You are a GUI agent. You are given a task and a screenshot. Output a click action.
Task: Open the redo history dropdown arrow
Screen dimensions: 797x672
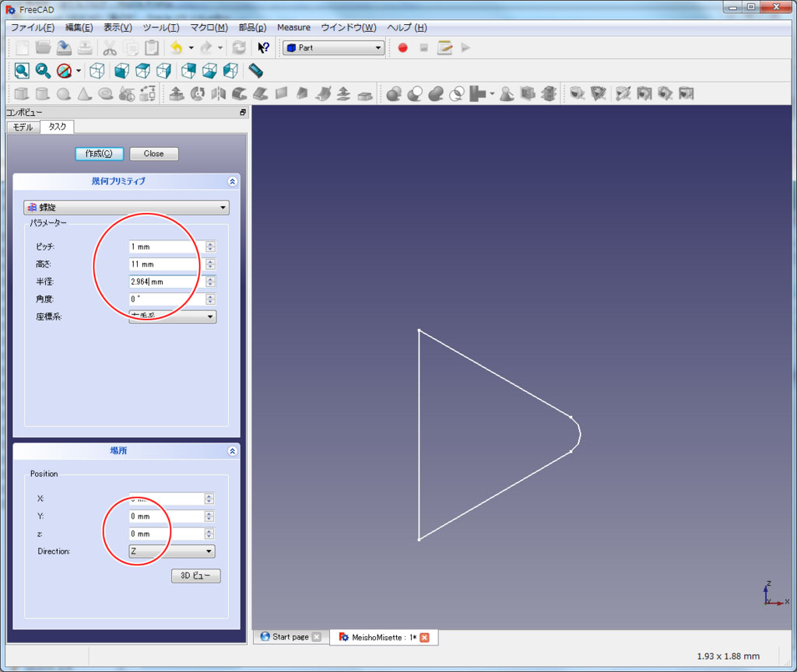(220, 47)
